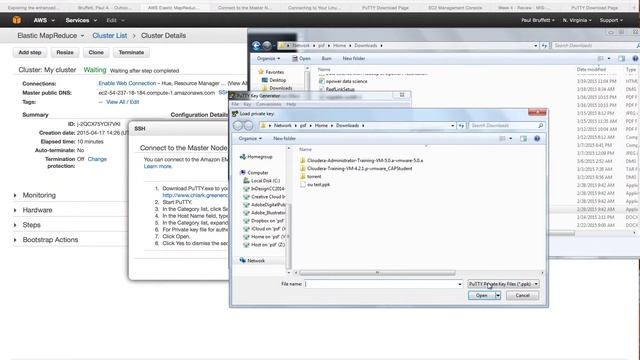This screenshot has width=640, height=360.
Task: Select Creative Cloud network drive
Action: (264, 197)
